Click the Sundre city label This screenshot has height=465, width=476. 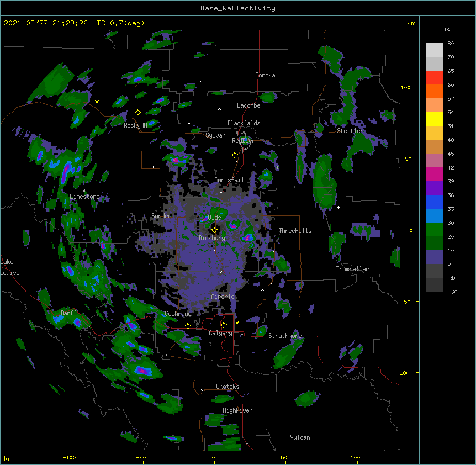[161, 216]
